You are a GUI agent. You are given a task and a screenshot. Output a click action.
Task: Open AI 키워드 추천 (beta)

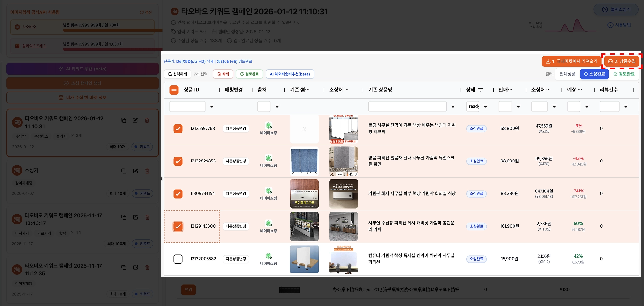83,69
